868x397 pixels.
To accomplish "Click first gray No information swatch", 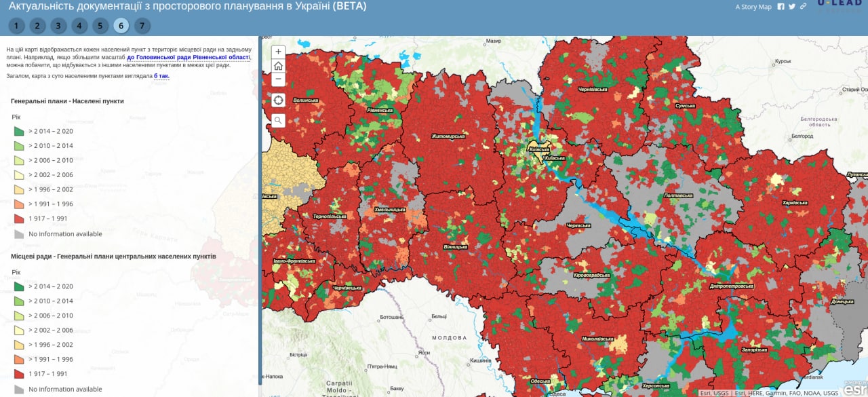I will [20, 234].
